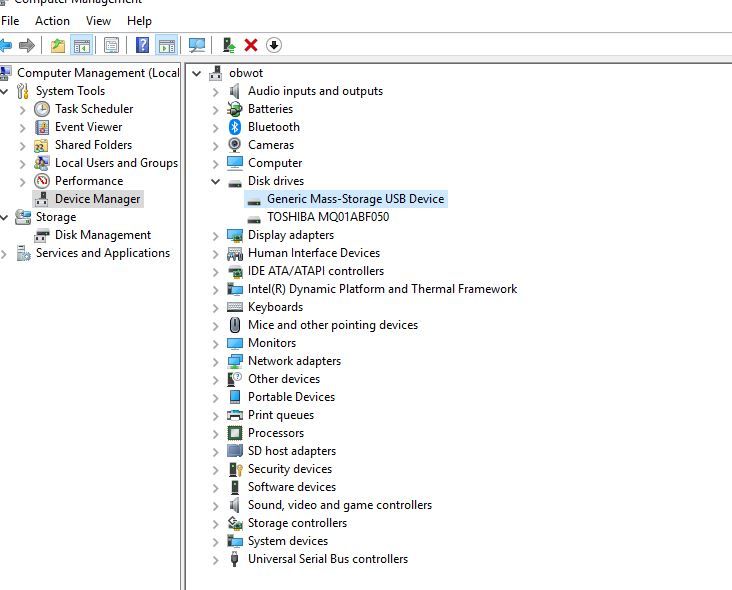Image resolution: width=732 pixels, height=590 pixels.
Task: Click the blue question mark help icon
Action: pos(143,45)
